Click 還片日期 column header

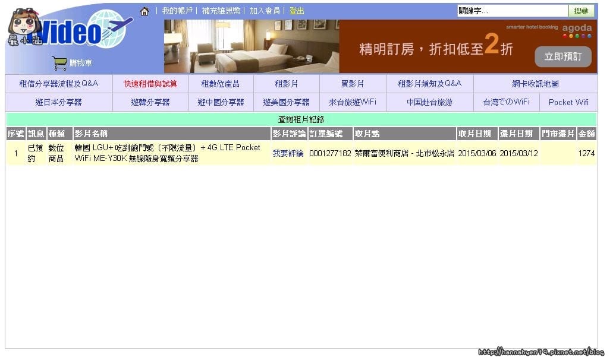click(x=518, y=134)
